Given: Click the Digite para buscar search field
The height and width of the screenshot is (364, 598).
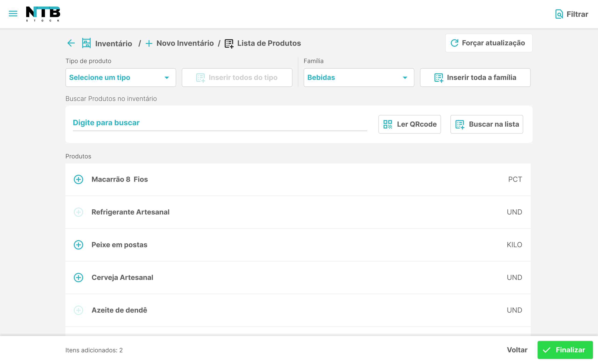Looking at the screenshot, I should pos(218,123).
